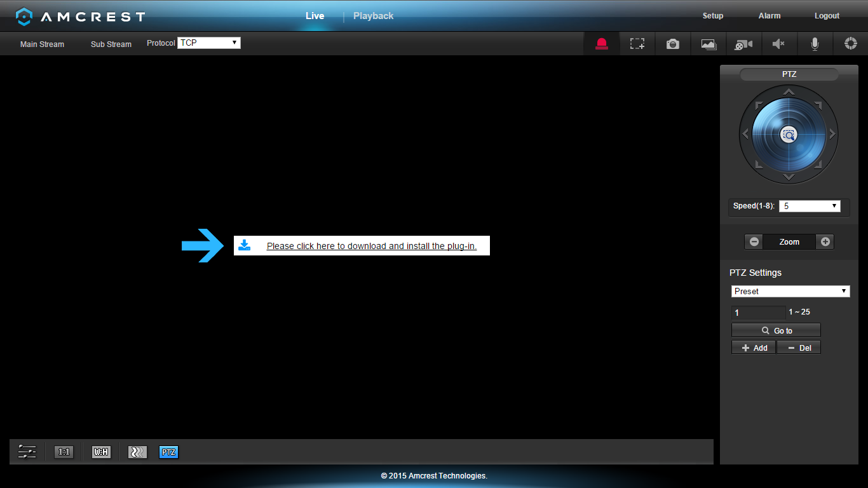
Task: Pan camera right with PTZ right arrow
Action: click(832, 134)
